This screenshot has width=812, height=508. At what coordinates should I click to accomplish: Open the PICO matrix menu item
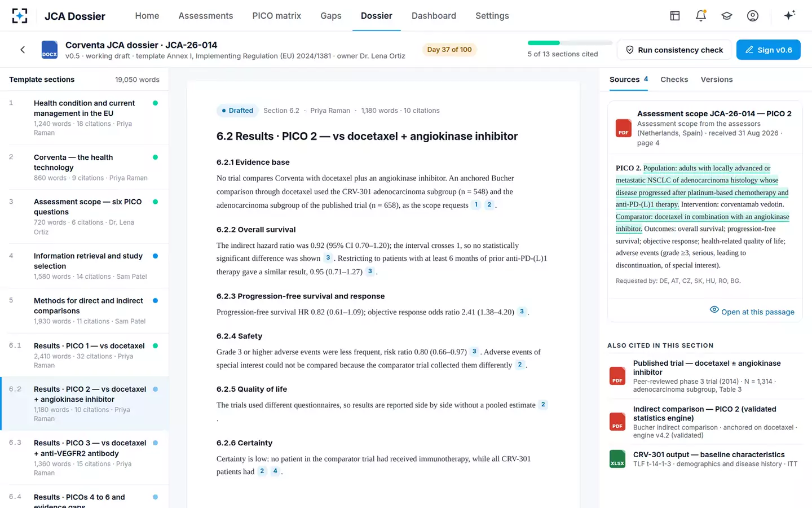276,16
